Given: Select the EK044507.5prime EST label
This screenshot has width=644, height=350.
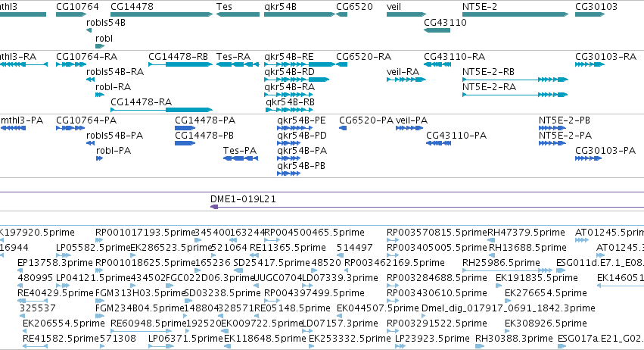Looking at the screenshot, I should click(378, 308).
